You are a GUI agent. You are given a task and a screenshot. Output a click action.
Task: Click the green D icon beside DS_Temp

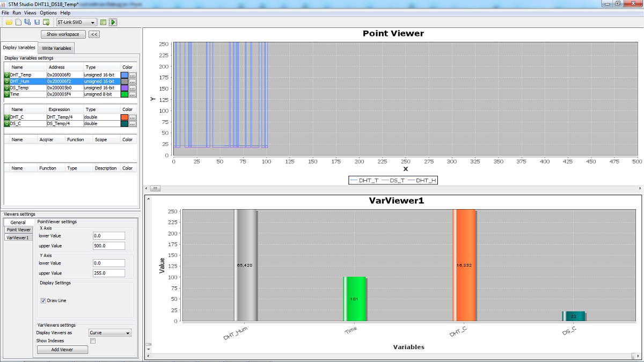(x=7, y=88)
